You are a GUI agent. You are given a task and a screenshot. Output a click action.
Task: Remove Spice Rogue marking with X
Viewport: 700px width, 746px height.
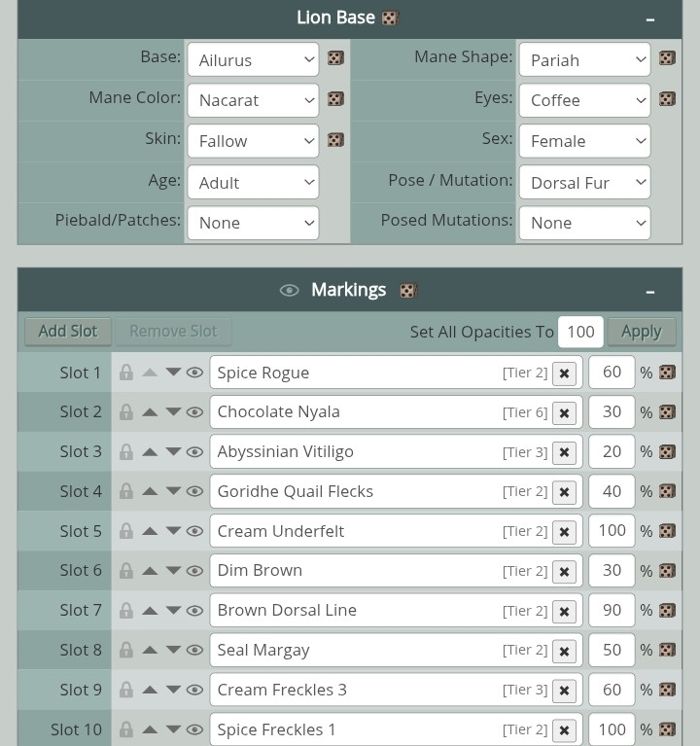point(564,373)
